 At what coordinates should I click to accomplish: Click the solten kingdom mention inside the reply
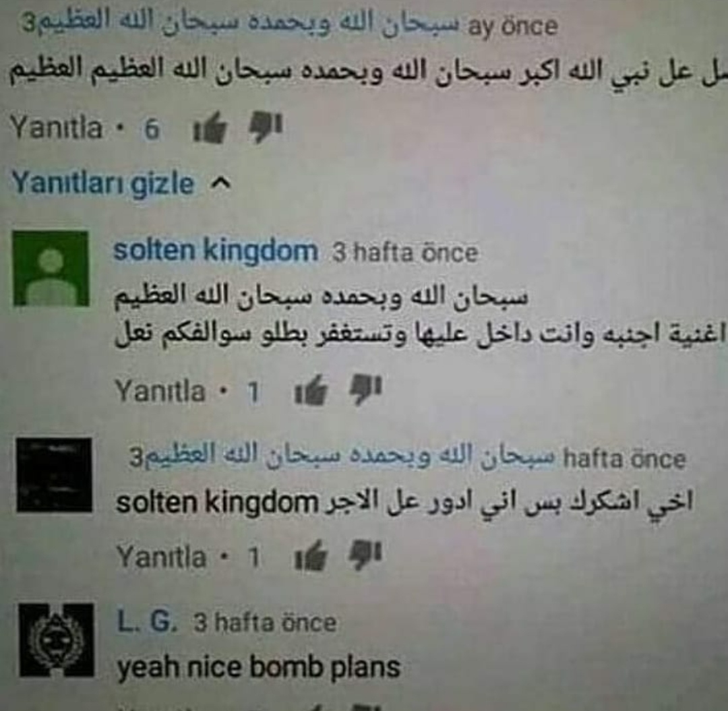[x=216, y=503]
